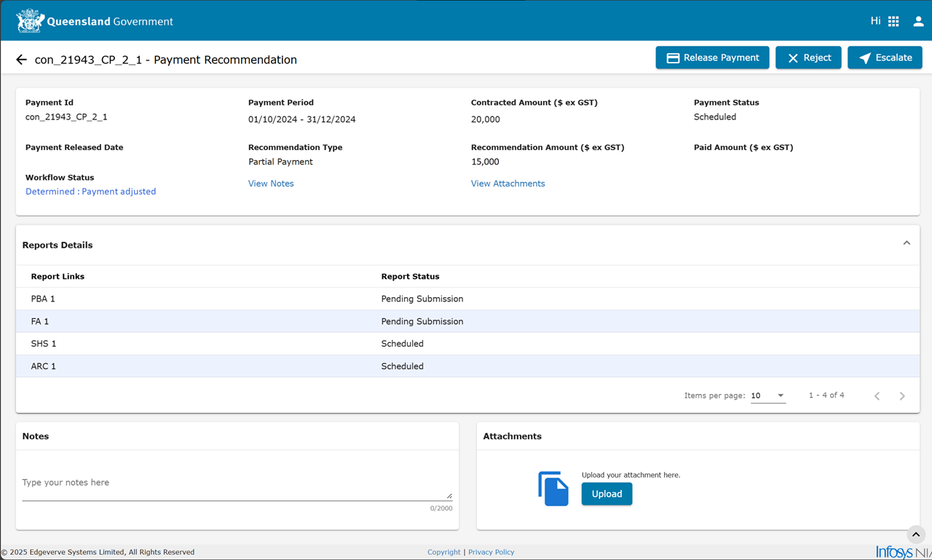Click the Infosys logo in footer

(903, 552)
